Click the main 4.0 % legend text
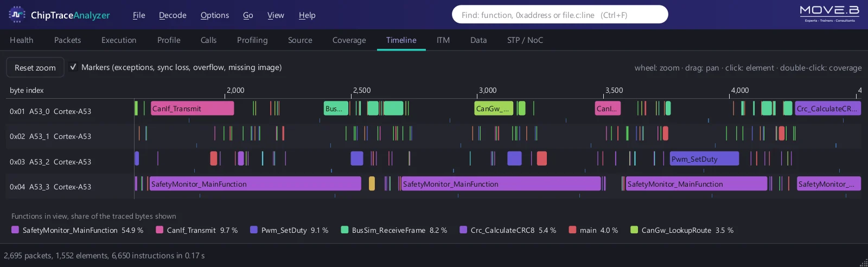868x267 pixels. click(599, 230)
